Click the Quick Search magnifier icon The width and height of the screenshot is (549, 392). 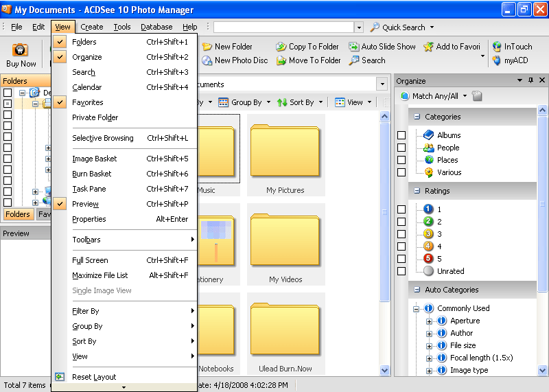pos(374,27)
